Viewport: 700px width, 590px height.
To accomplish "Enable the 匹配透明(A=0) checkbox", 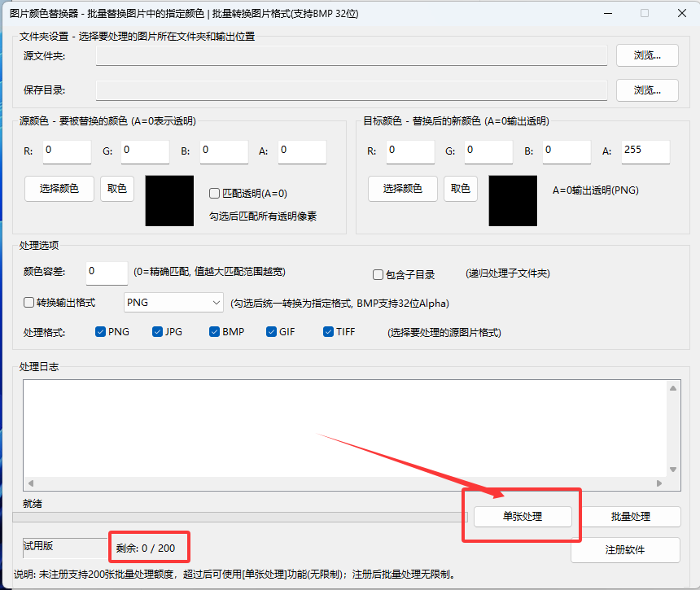I will [215, 193].
